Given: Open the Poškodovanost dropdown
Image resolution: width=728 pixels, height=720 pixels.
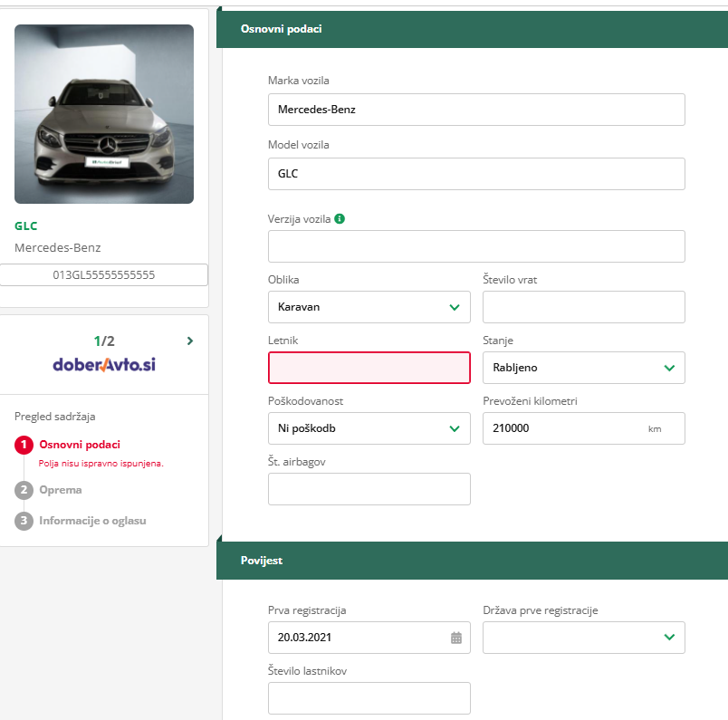Looking at the screenshot, I should tap(369, 428).
